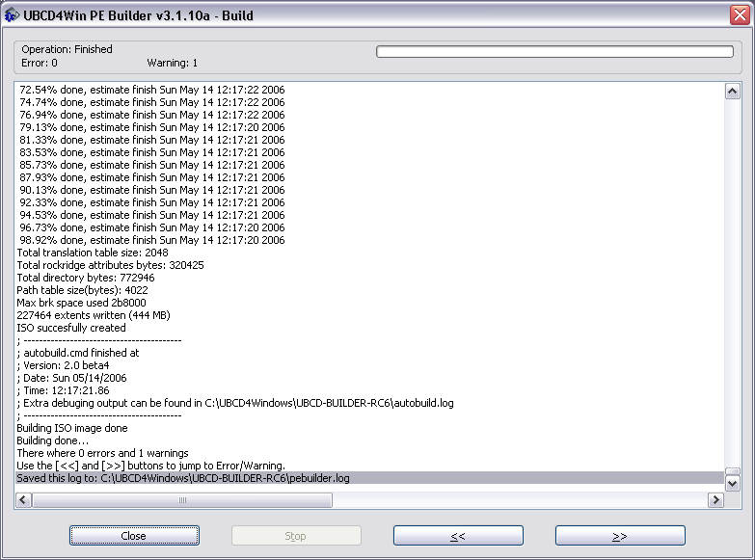Select the 'Building ISO image done' line

(x=72, y=428)
